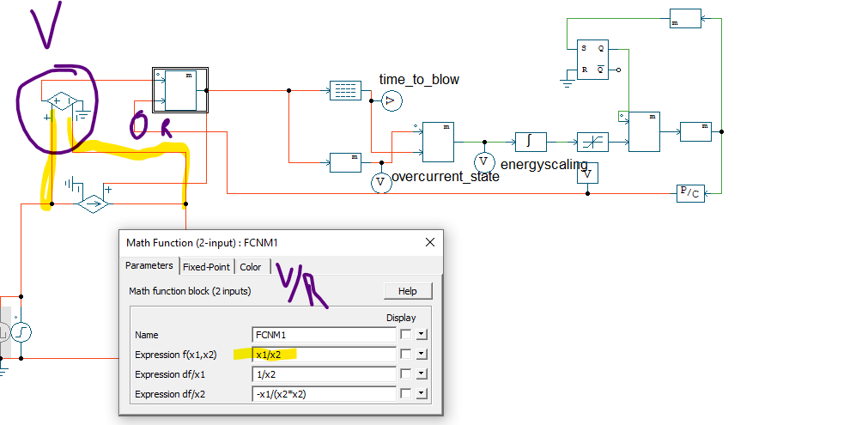Select the integrator block
The image size is (868, 425).
(531, 142)
